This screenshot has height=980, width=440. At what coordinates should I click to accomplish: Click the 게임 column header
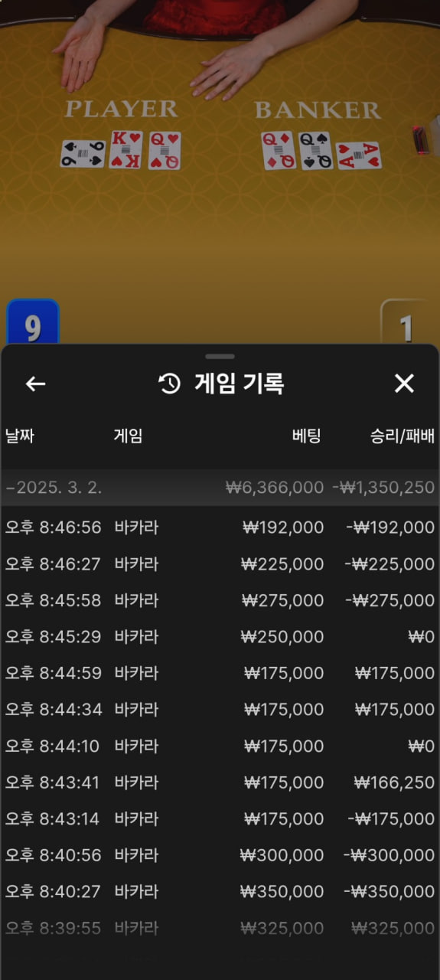[129, 436]
